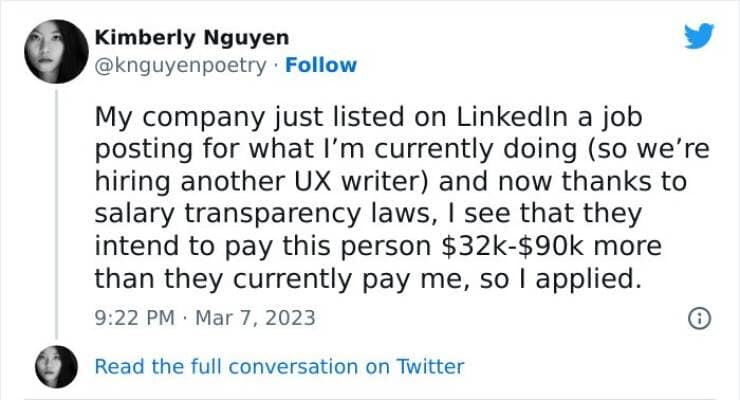This screenshot has height=400, width=740.
Task: Click the 9:22 PM tweet time
Action: 133,319
